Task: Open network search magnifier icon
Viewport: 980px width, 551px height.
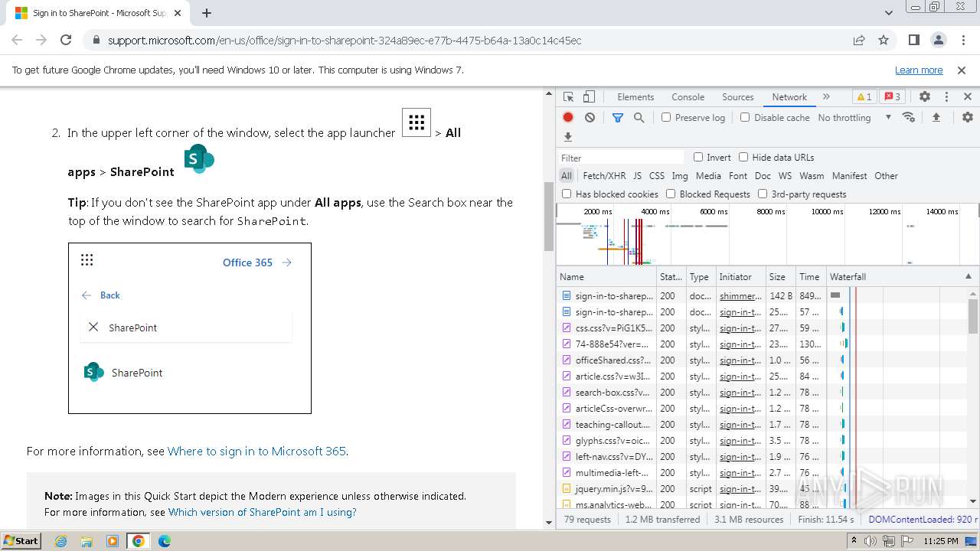Action: 639,117
